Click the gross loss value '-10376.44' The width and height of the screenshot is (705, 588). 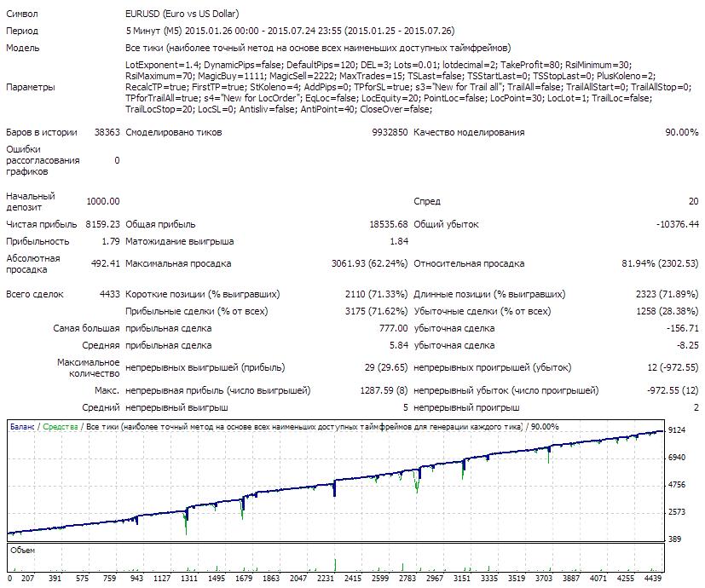click(678, 224)
